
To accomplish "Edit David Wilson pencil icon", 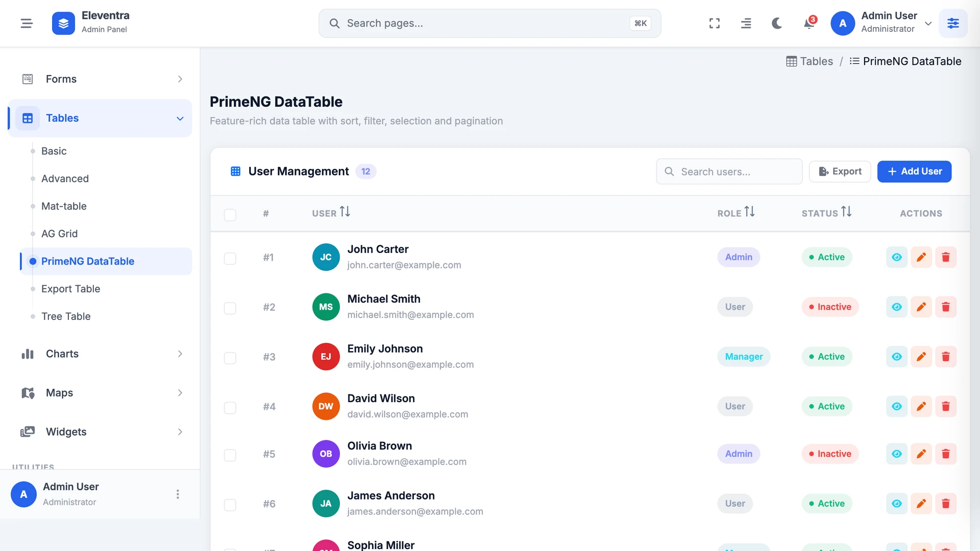I will click(921, 407).
